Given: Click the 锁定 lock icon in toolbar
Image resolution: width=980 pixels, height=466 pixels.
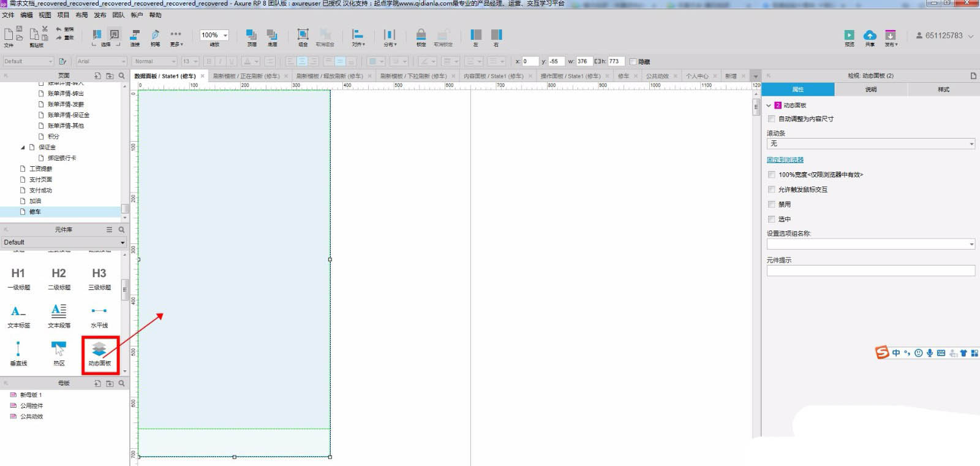Looking at the screenshot, I should click(421, 36).
